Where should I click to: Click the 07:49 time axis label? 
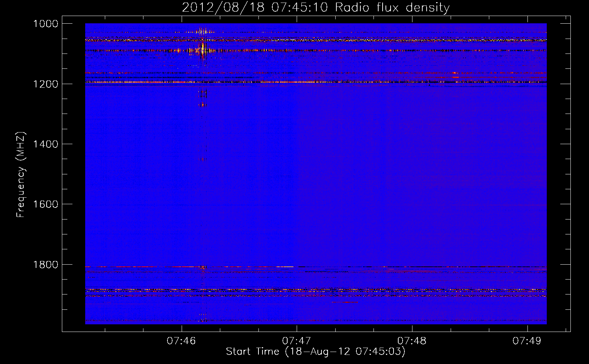(x=527, y=341)
